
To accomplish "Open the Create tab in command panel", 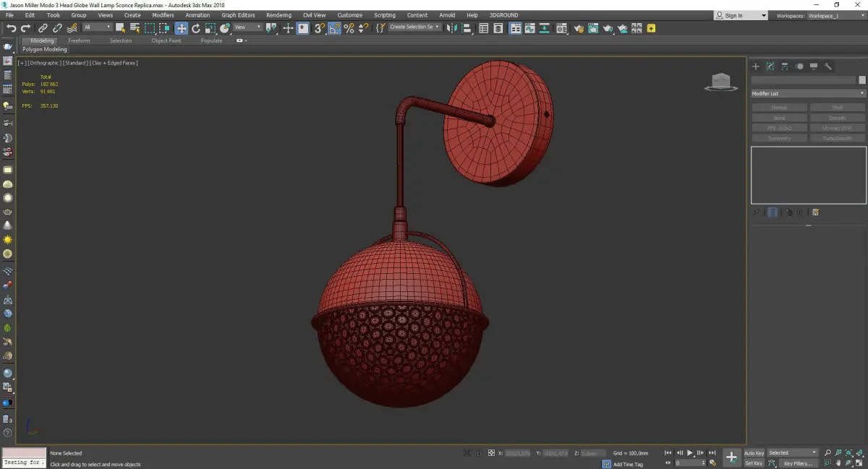I will point(756,66).
